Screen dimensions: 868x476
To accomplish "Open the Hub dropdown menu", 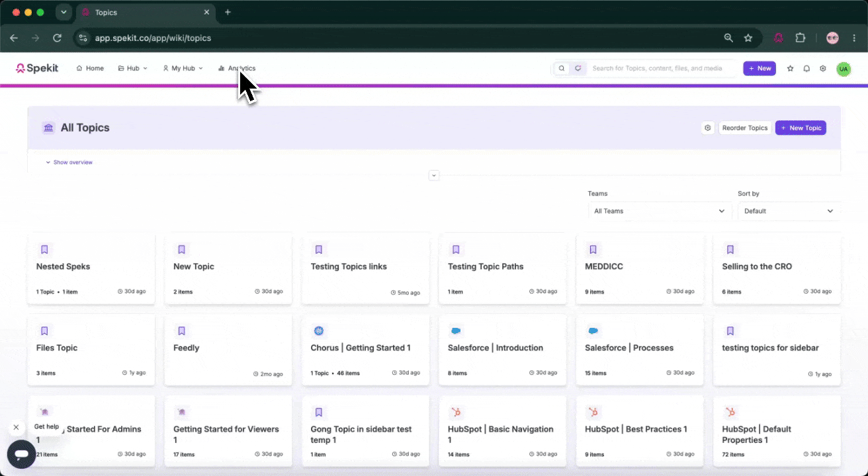I will pos(132,68).
